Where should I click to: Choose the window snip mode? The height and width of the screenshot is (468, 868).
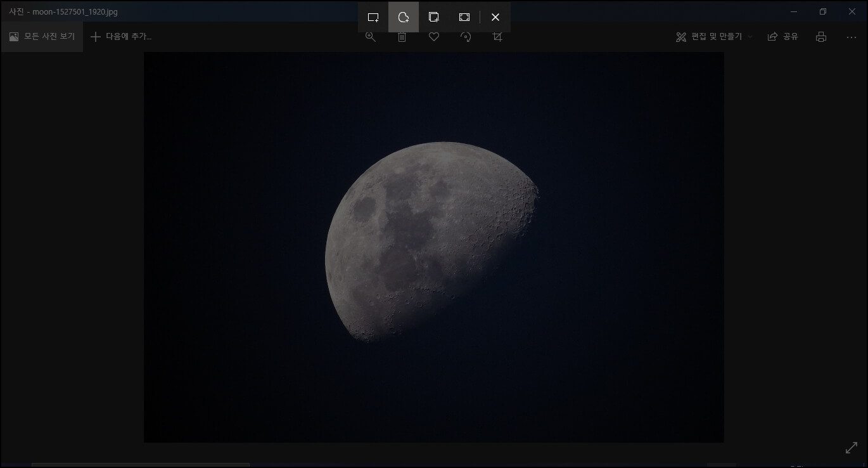434,17
